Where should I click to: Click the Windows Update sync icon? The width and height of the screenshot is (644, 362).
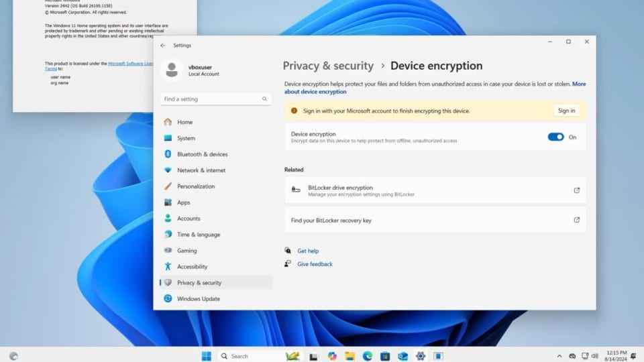pyautogui.click(x=168, y=298)
